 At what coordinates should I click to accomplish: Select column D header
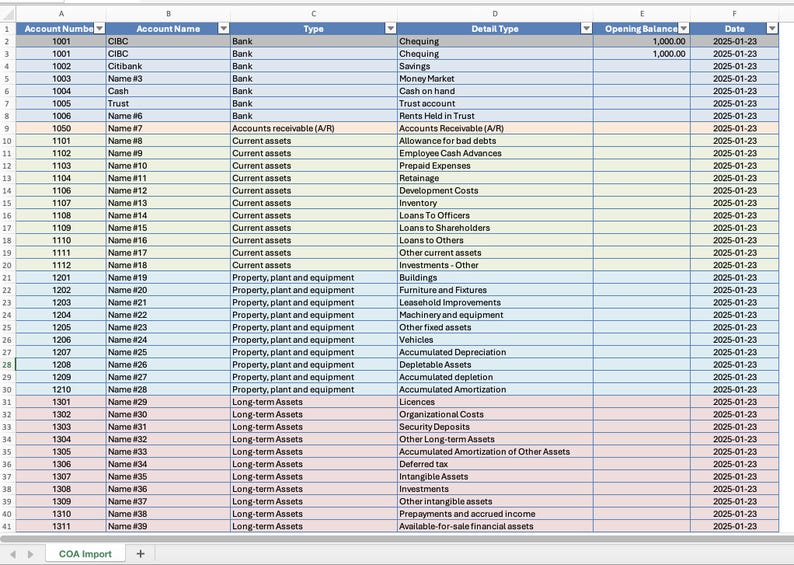[495, 14]
